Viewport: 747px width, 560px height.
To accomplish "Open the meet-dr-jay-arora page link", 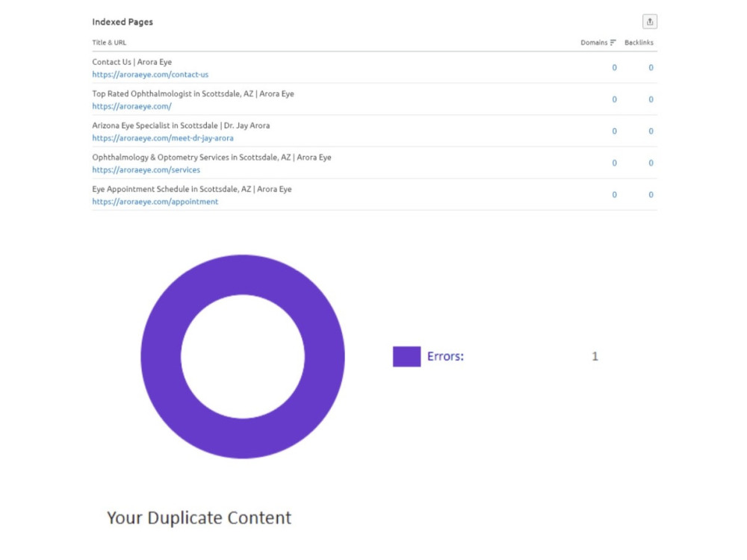I will 162,138.
